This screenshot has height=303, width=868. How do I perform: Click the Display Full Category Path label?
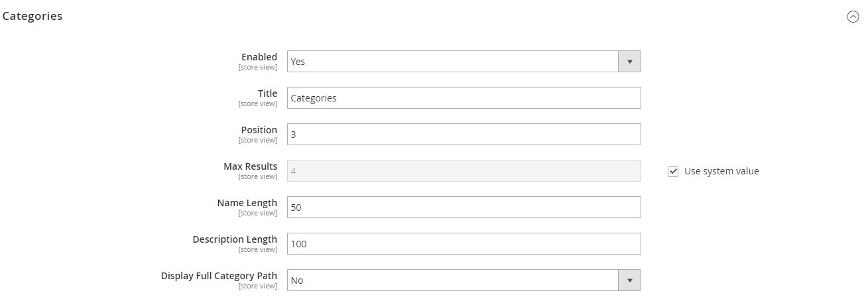(x=219, y=276)
